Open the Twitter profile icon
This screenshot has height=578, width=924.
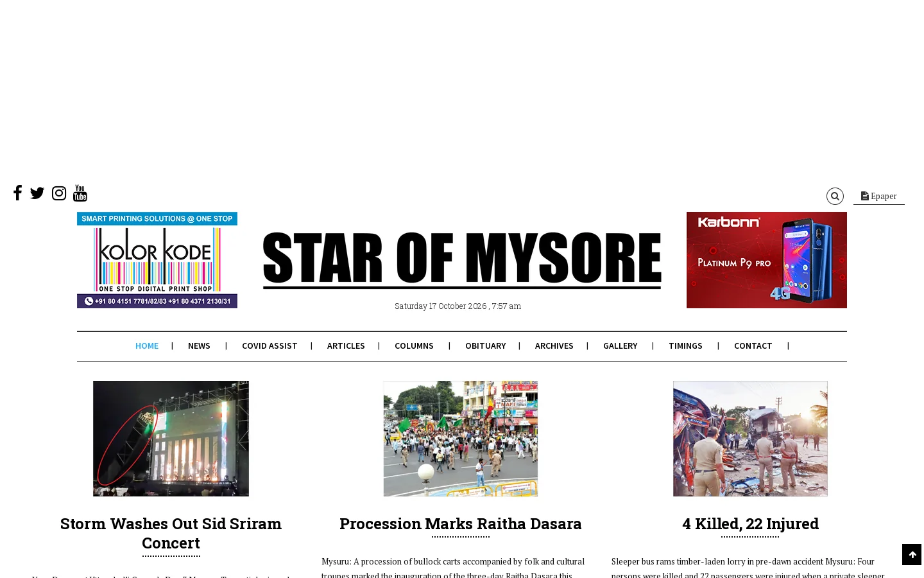click(x=37, y=193)
